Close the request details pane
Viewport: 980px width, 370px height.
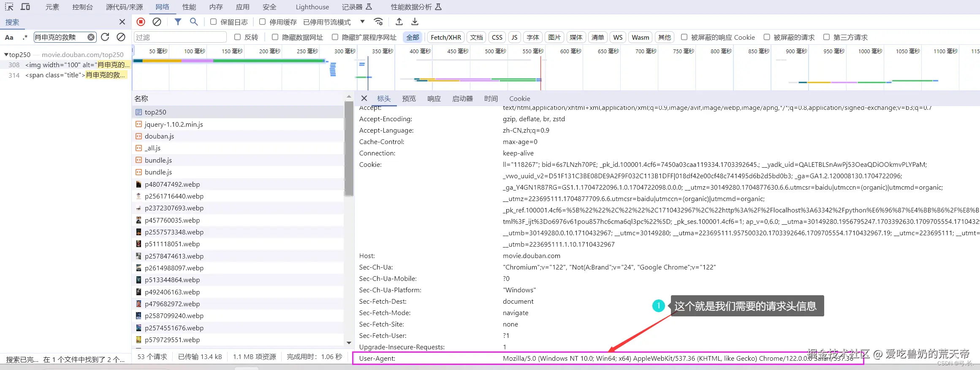point(364,98)
